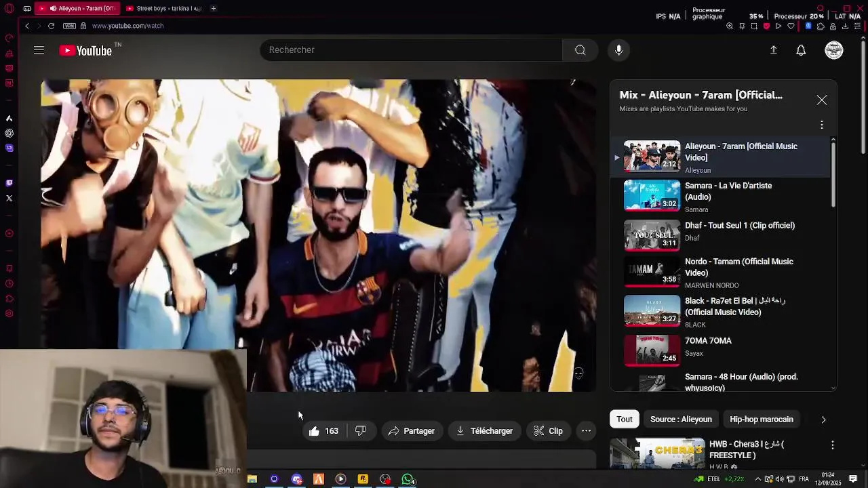Open the player send-flow arrow icon
Screen dimensions: 868x488
pos(778,26)
